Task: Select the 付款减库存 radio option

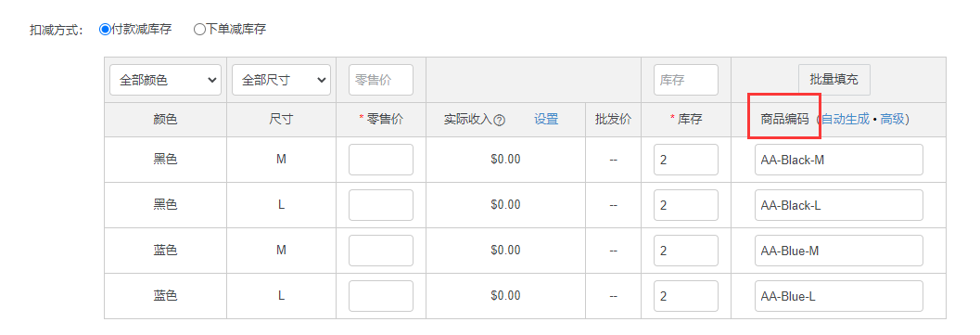Action: point(105,30)
